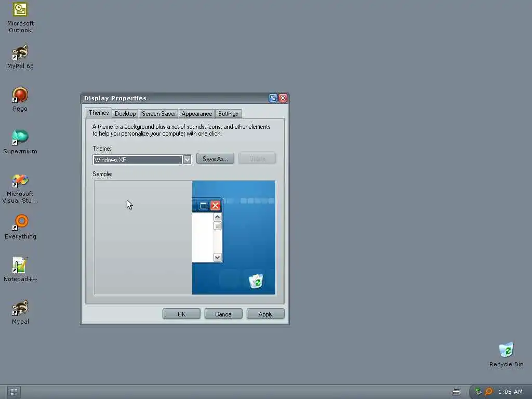Viewport: 532px width, 399px height.
Task: Click the OK button
Action: pos(181,314)
